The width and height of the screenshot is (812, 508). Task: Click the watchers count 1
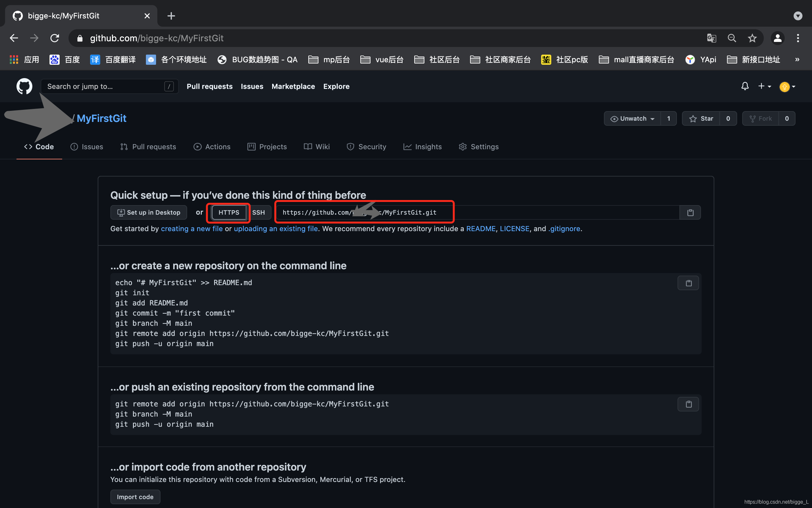point(668,119)
